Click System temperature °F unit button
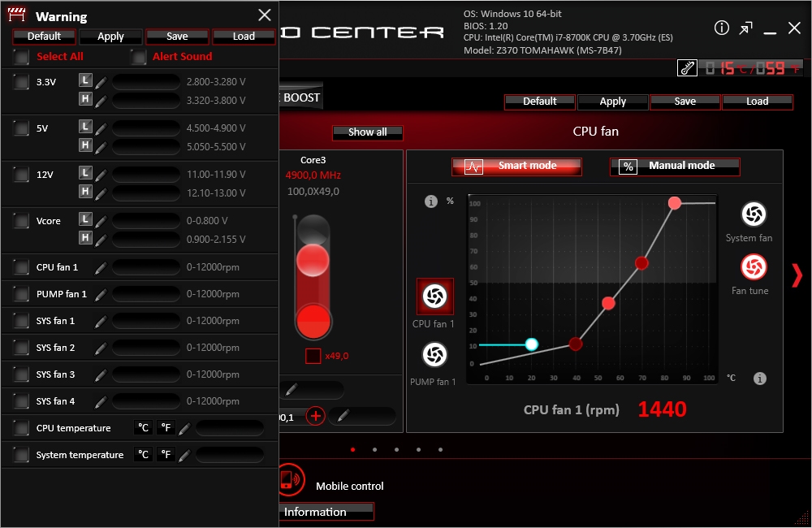 (x=166, y=455)
